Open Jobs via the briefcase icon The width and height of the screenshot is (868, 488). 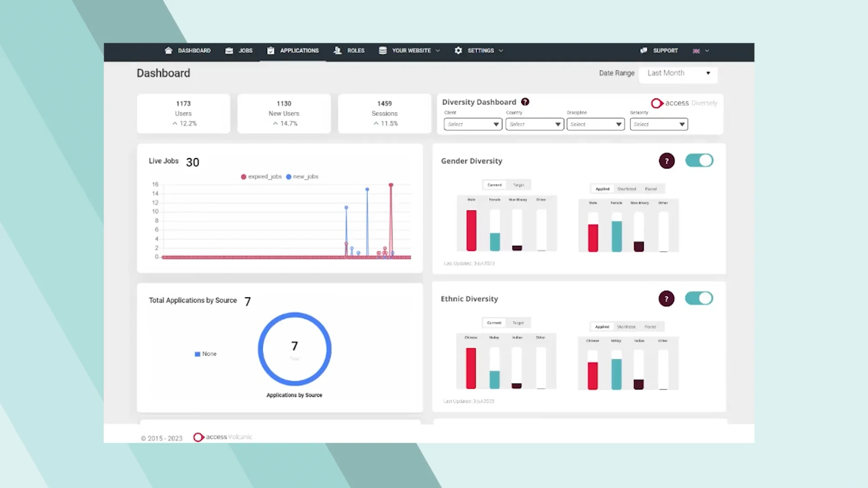(229, 51)
